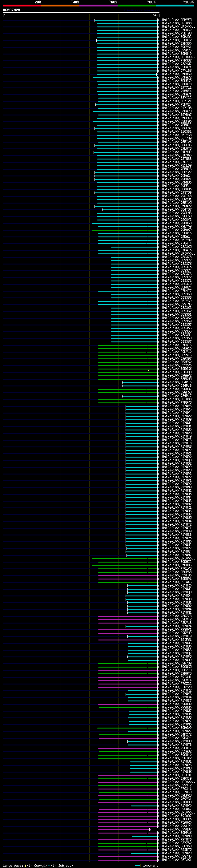Select hit label UniRef100_Q00LP2
197x868 pixels.
click(x=177, y=826)
